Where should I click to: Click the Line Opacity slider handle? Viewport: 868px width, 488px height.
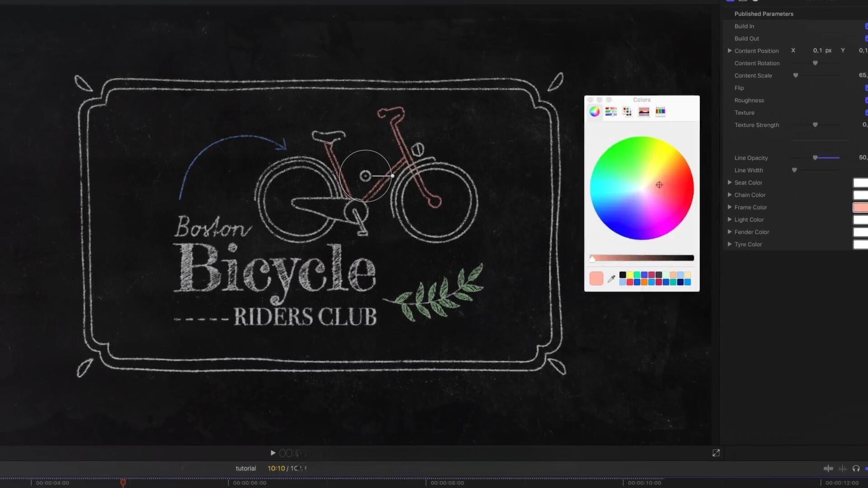tap(815, 158)
